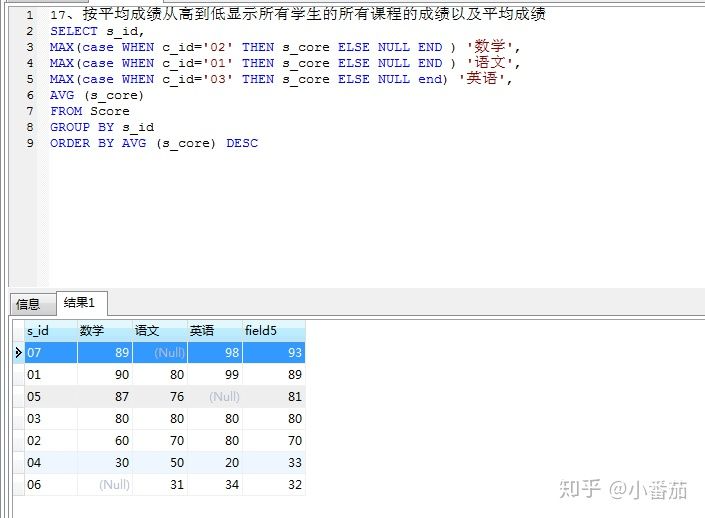
Task: Click the field5 column header
Action: (274, 331)
